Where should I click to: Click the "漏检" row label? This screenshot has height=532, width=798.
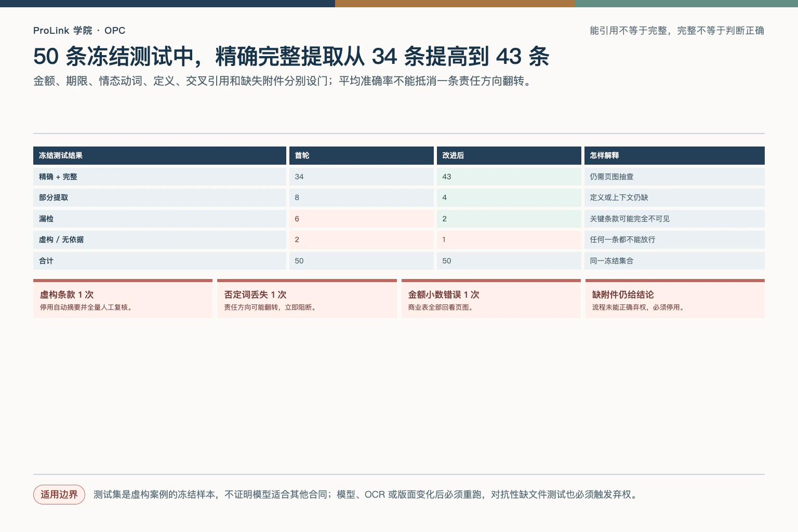[46, 219]
